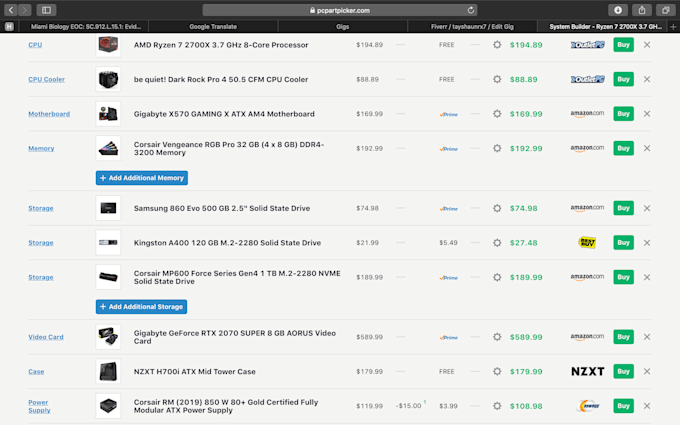680x425 pixels.
Task: Open the Fiverr Edit Gig tab
Action: [469, 26]
